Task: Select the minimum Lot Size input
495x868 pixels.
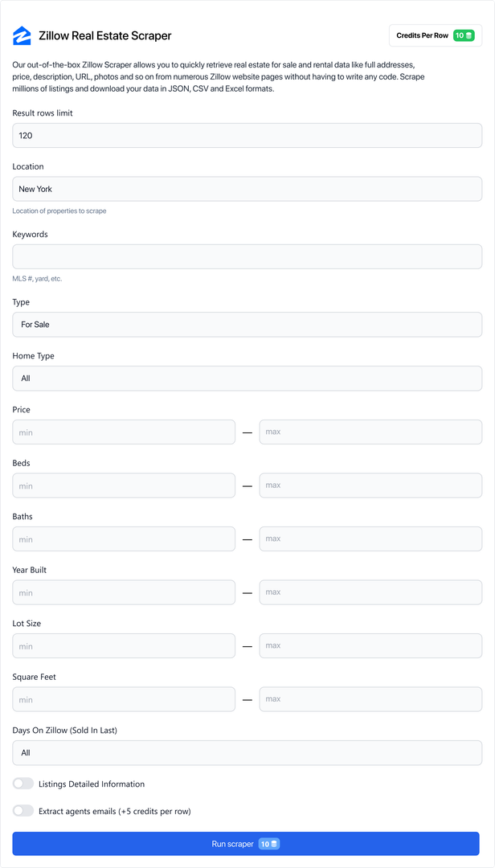Action: click(123, 645)
